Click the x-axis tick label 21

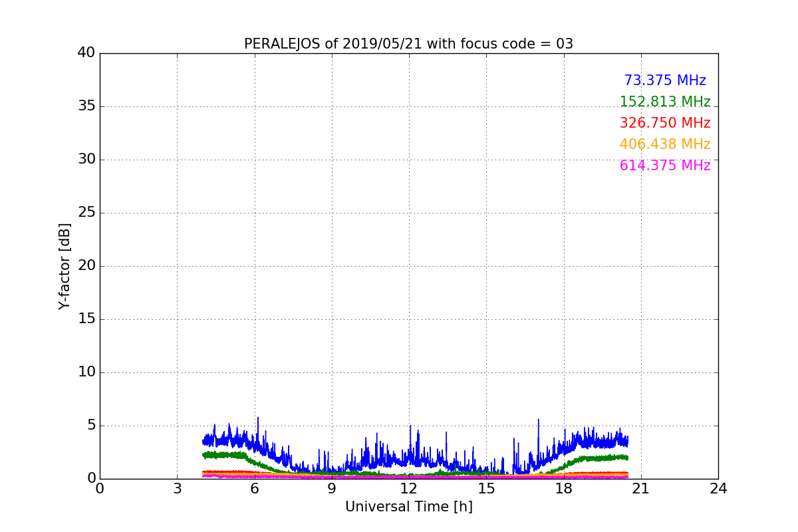point(640,489)
